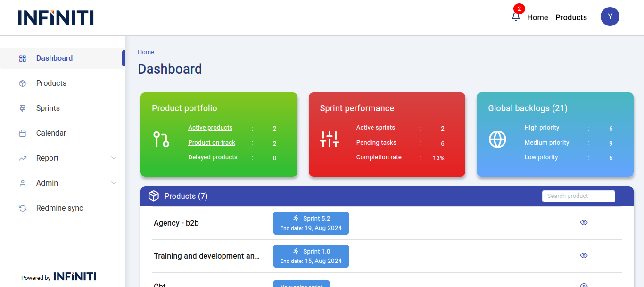This screenshot has height=287, width=644.
Task: Click the Search product field
Action: 578,196
